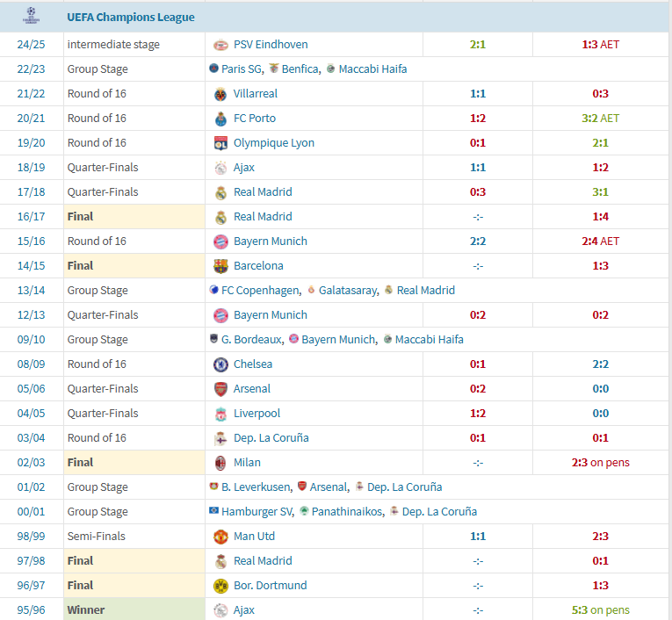Click Bayern Munich crest in the 15/16 row
The image size is (672, 620).
[220, 242]
